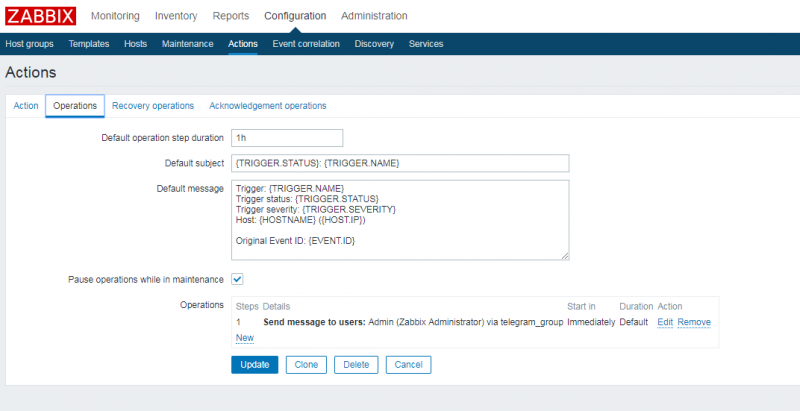Click the Zabbix logo

[x=39, y=16]
